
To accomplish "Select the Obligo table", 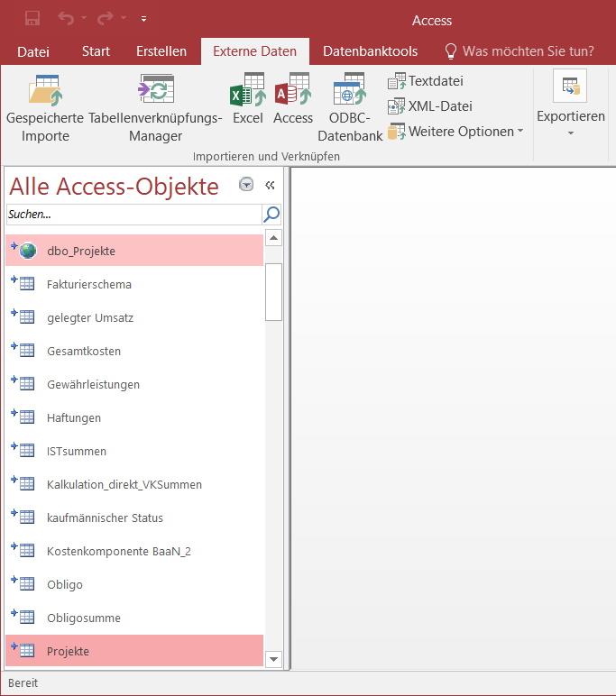I will (134, 584).
